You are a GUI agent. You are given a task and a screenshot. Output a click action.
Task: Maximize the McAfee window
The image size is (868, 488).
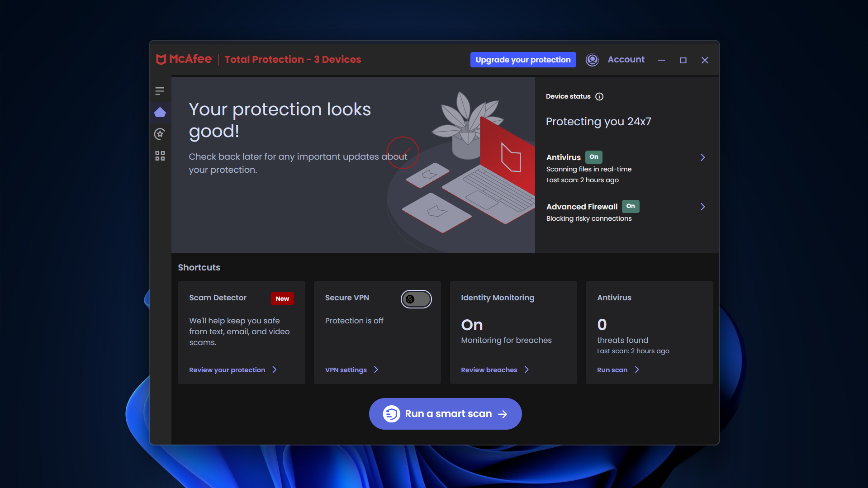tap(683, 60)
